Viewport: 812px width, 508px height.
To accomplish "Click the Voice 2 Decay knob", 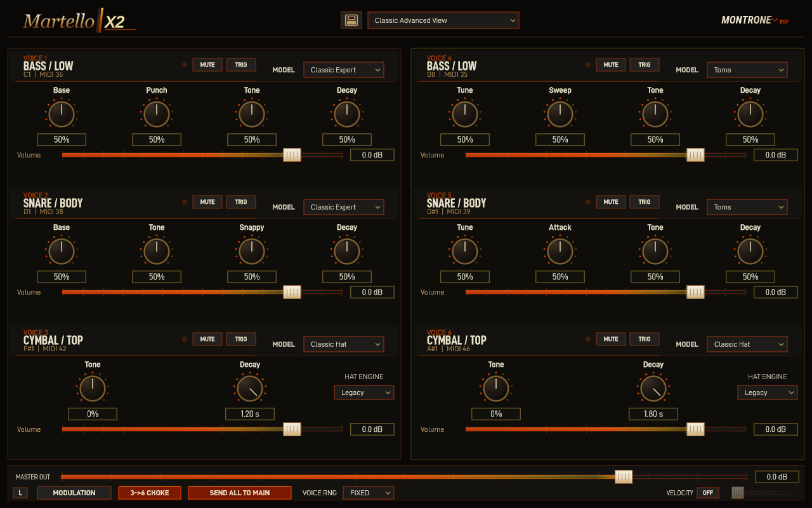I will coord(347,251).
